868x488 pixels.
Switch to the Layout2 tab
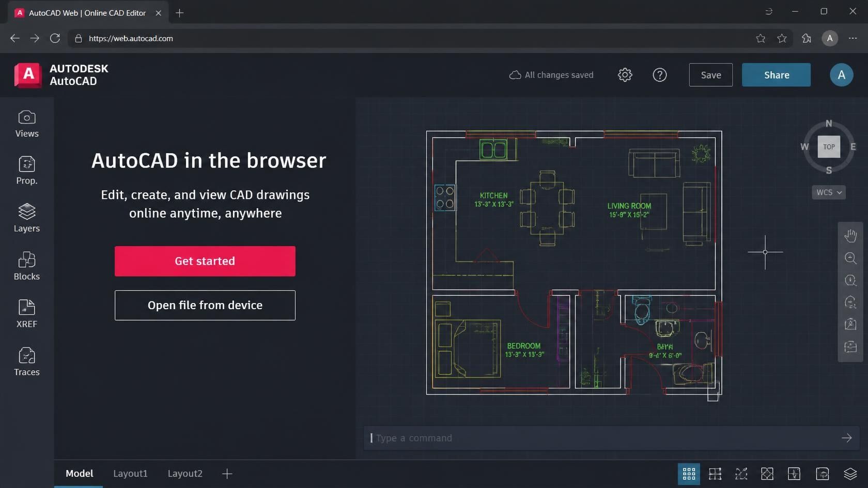185,474
